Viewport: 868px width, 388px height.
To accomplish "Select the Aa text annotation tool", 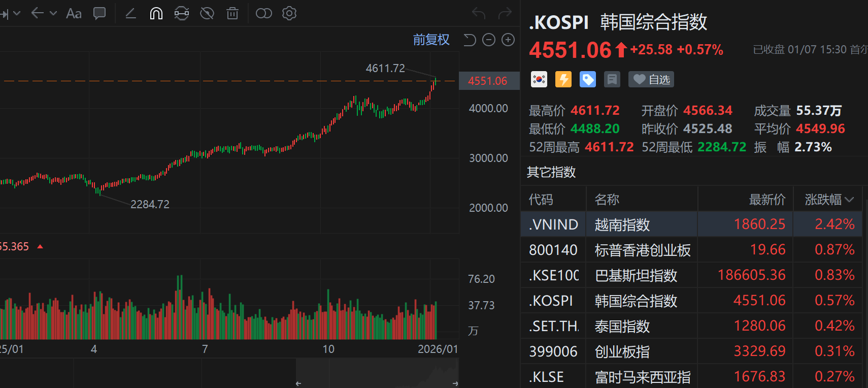I will click(x=74, y=14).
